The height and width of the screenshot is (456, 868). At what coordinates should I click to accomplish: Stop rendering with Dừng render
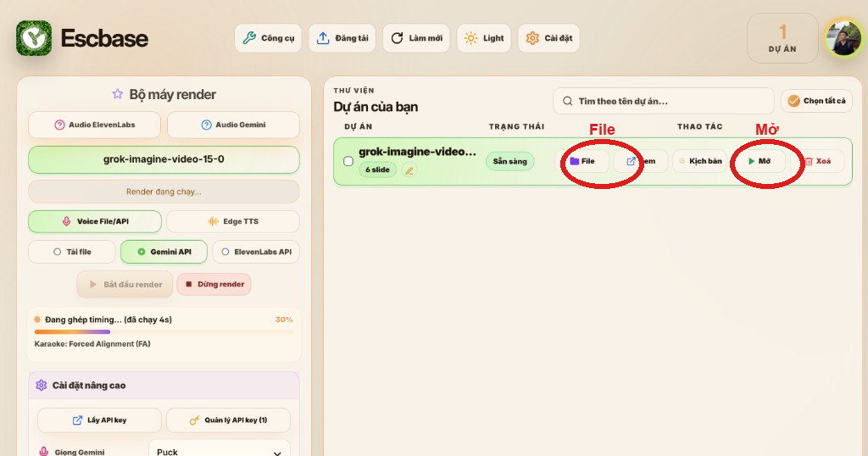[214, 285]
